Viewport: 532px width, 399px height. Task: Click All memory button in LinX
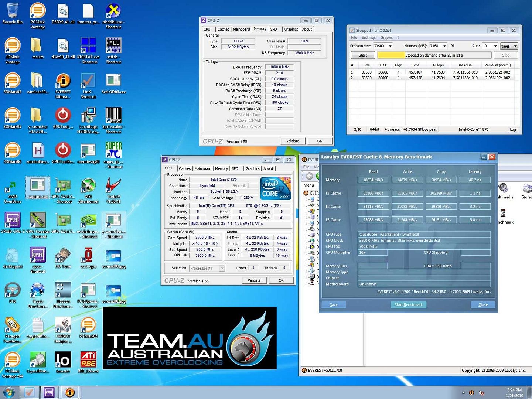[x=453, y=46]
